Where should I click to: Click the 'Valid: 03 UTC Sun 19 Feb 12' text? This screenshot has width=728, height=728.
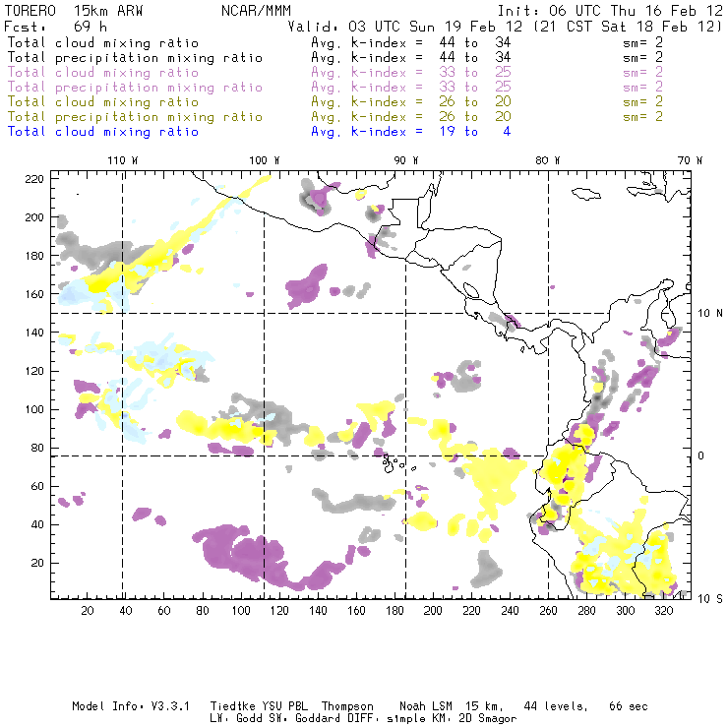[x=405, y=27]
